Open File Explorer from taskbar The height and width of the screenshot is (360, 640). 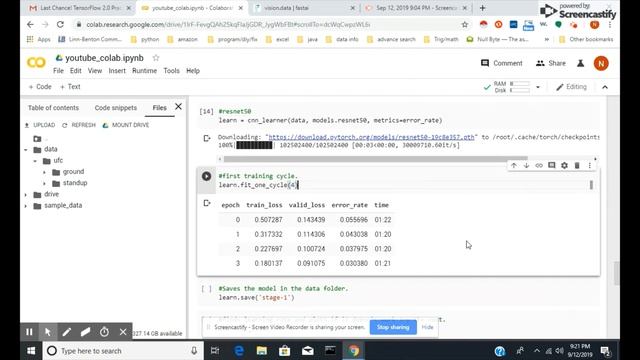coord(262,351)
